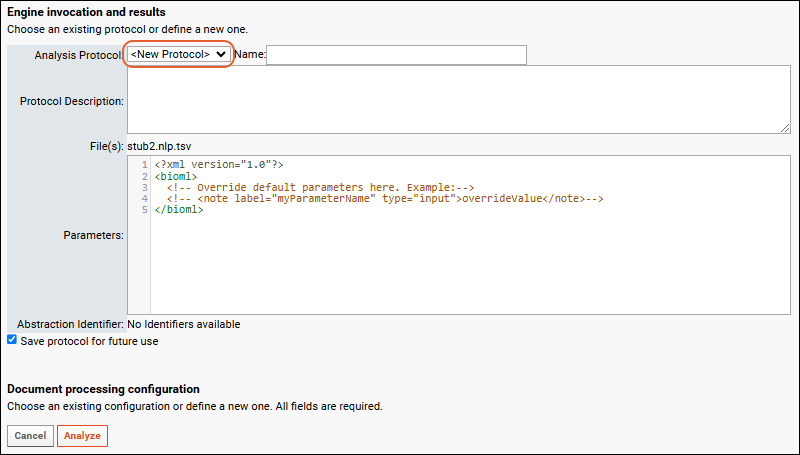Click the closing bioml tag on line 5
Image resolution: width=800 pixels, height=455 pixels.
[179, 209]
